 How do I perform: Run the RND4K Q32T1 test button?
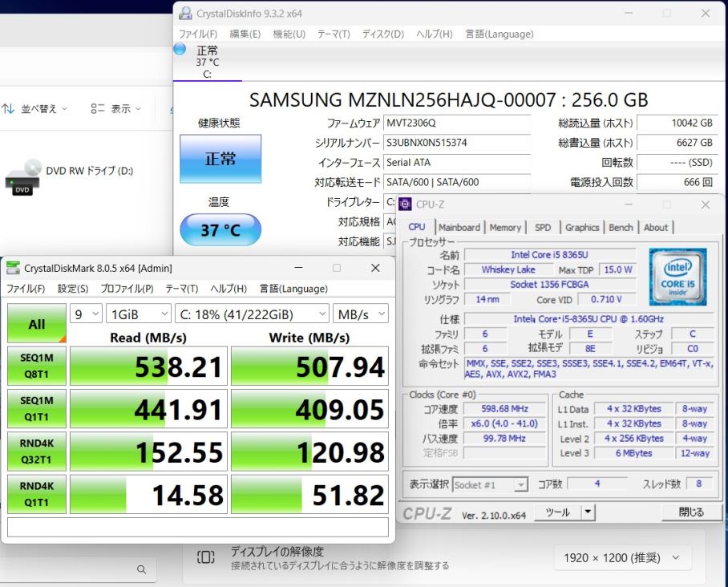[x=37, y=451]
